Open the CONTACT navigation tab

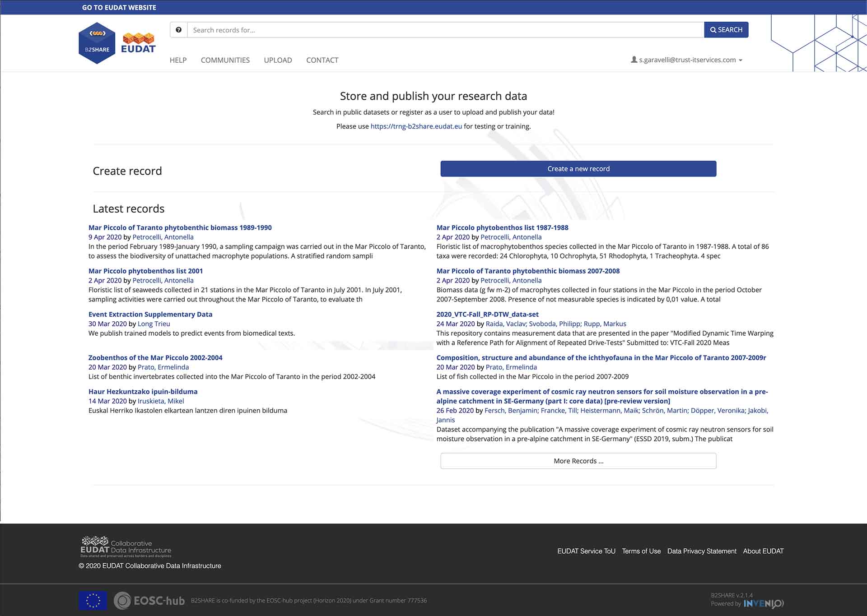[322, 60]
